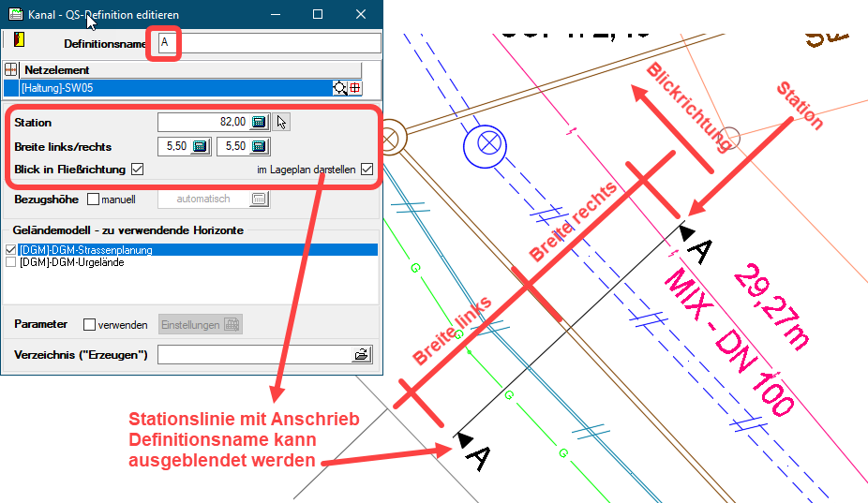Browse folder for Verzeichnis ("Erzeugen")
Viewport: 868px width, 503px height.
[361, 354]
